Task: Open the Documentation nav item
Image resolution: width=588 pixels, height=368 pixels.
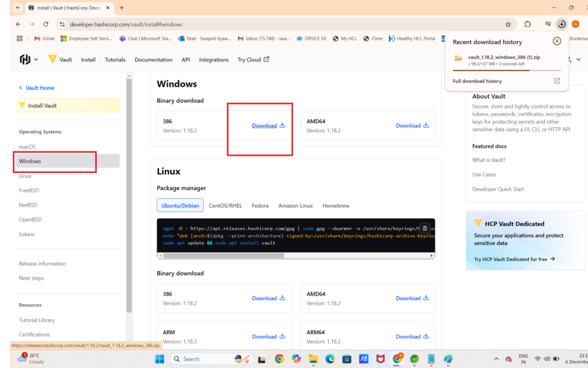Action: [153, 60]
